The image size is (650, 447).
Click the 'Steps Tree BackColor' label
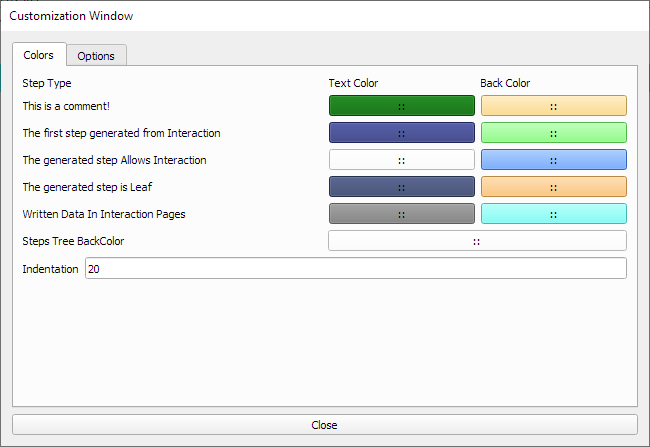coord(73,241)
